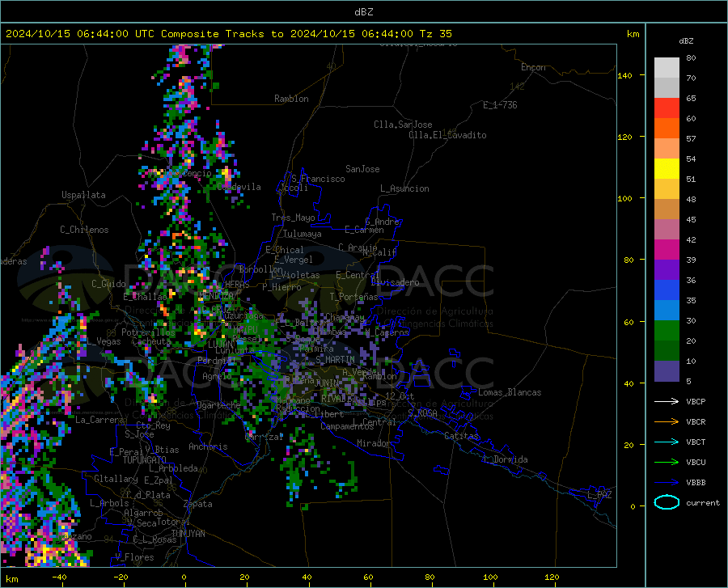Click the Tres_Mayo label
This screenshot has height=588, width=728.
coord(293,218)
